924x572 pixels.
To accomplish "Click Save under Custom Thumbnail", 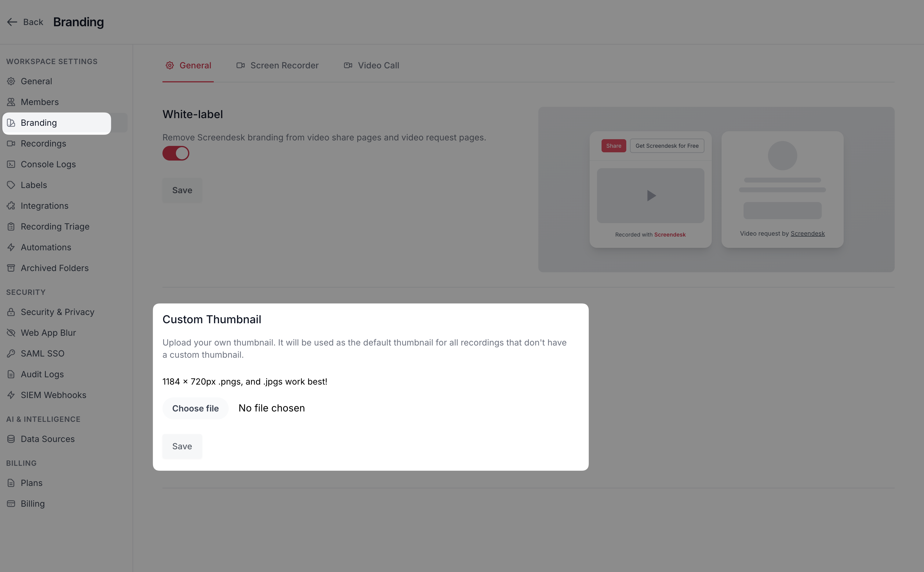I will pyautogui.click(x=182, y=446).
